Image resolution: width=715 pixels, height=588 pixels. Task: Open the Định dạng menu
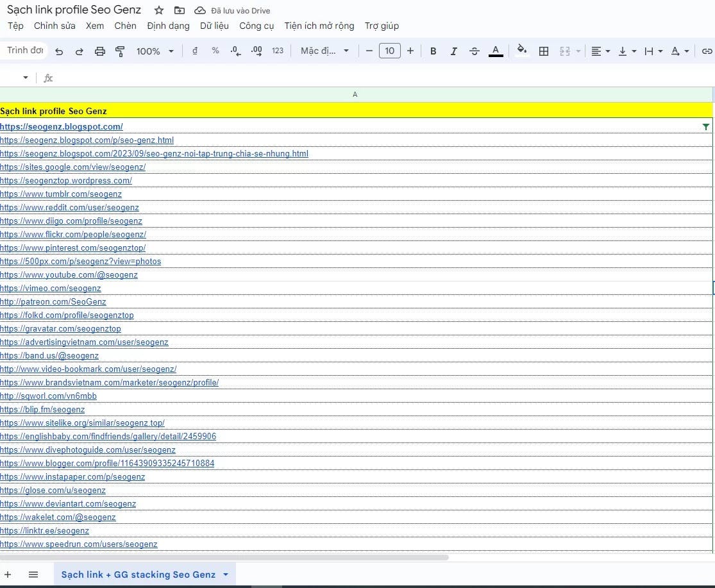coord(168,26)
